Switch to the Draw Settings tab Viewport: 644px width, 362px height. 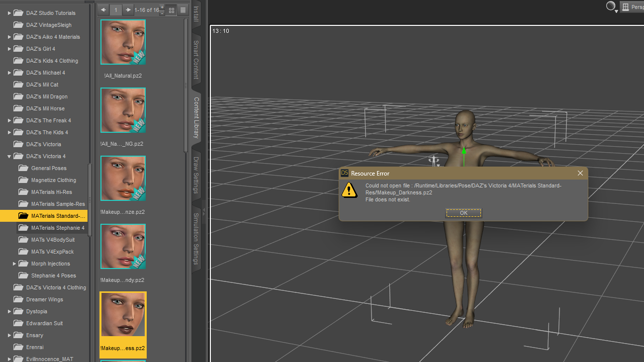pos(196,175)
